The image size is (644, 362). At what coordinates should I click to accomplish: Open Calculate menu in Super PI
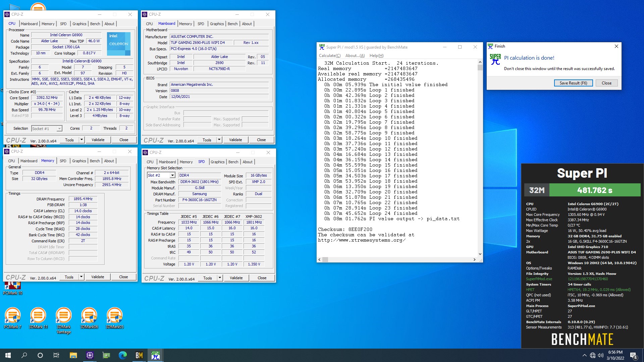click(330, 56)
